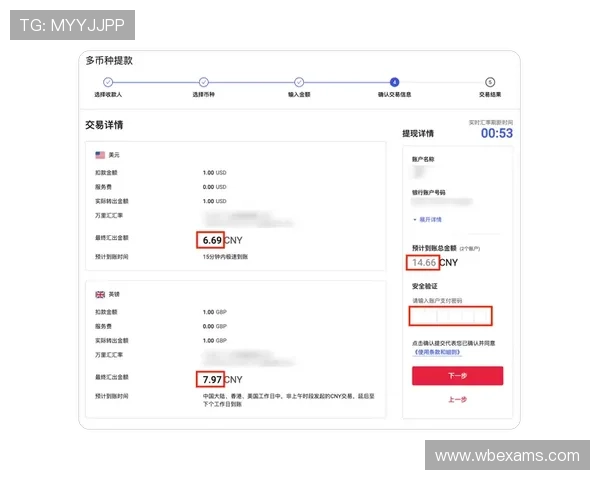Click the 0.00 GBP 服务费 value
Screen dimensions: 600x480
coord(214,326)
